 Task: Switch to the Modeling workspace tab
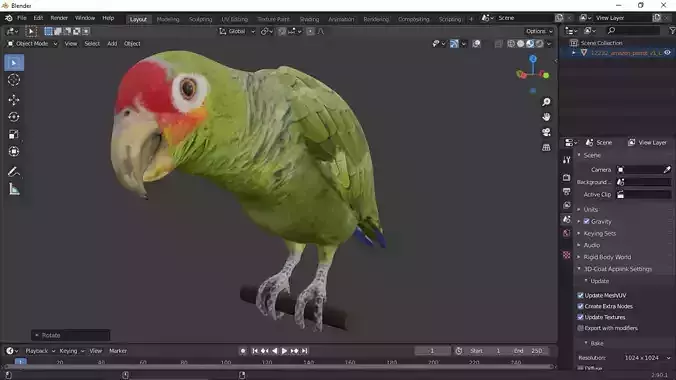point(168,19)
